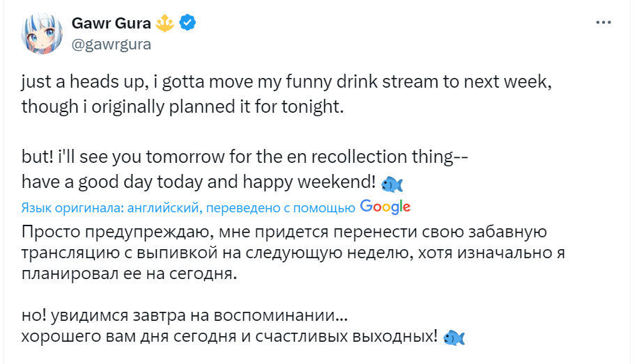Click the Russian line starting "Просто предупреждаю"
The image size is (637, 364).
point(284,231)
